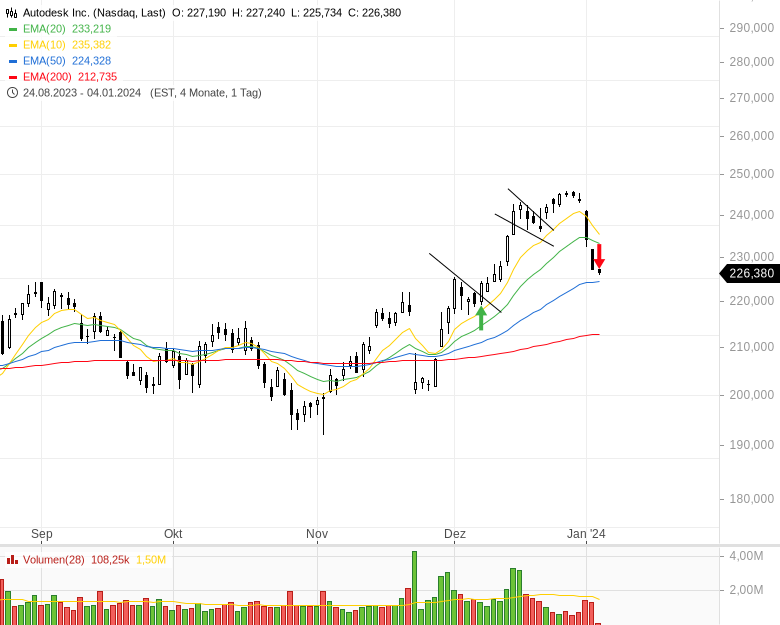Click the 108,25k volume value
780x625 pixels.
pos(110,560)
